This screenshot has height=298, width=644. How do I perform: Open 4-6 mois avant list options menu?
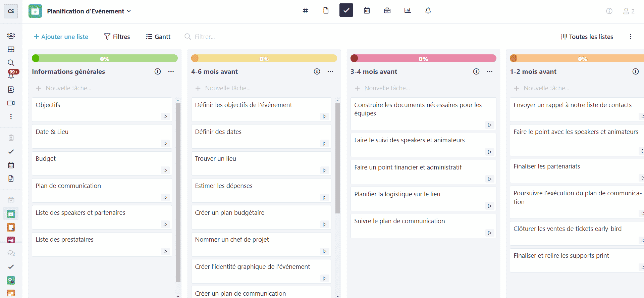(330, 71)
